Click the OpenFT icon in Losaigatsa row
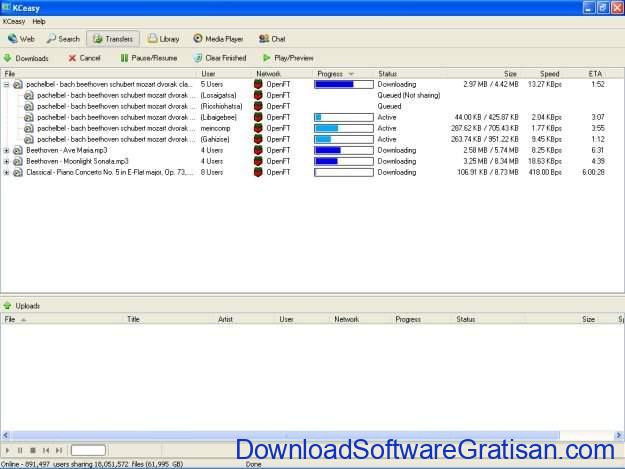 coord(258,95)
